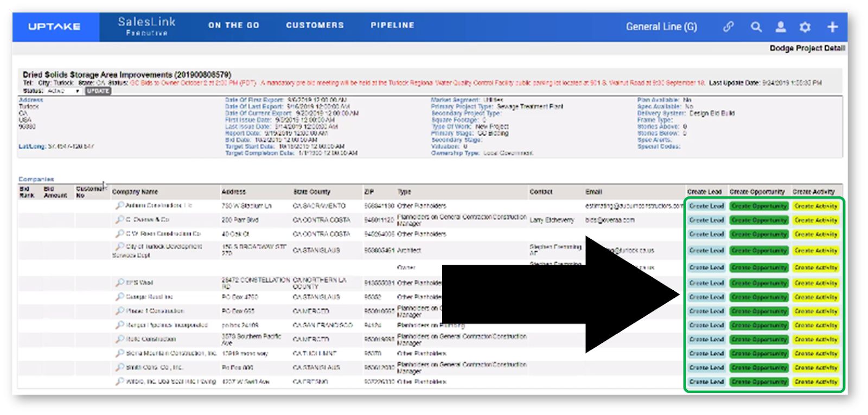Click magnifier icon beside Phase 1 Construction
The width and height of the screenshot is (868, 415).
pos(119,311)
